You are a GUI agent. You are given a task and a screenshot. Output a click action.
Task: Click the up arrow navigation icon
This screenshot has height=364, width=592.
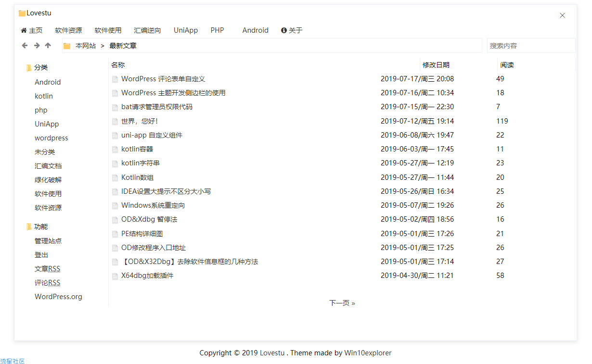48,45
